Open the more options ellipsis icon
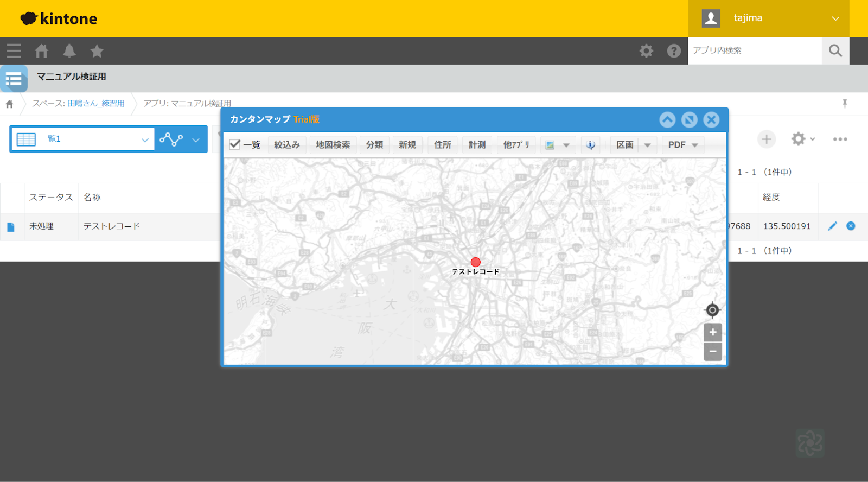 pos(840,139)
